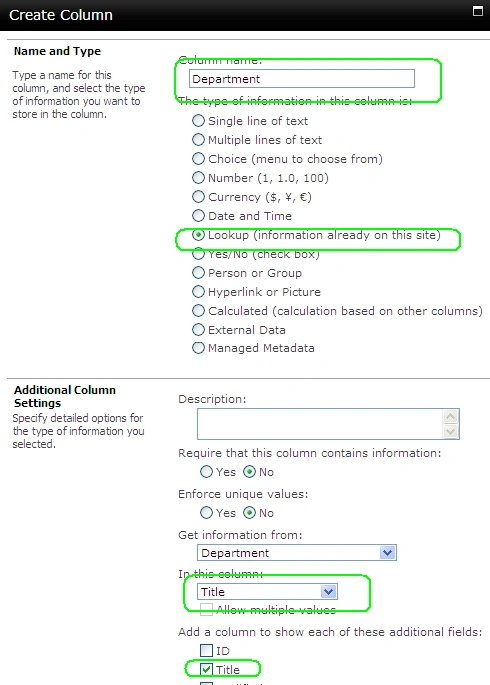Click inside the Description text box
This screenshot has height=685, width=490.
click(320, 424)
